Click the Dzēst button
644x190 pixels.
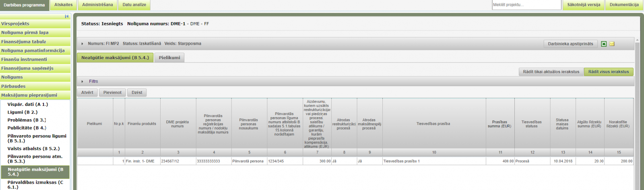[x=137, y=93]
